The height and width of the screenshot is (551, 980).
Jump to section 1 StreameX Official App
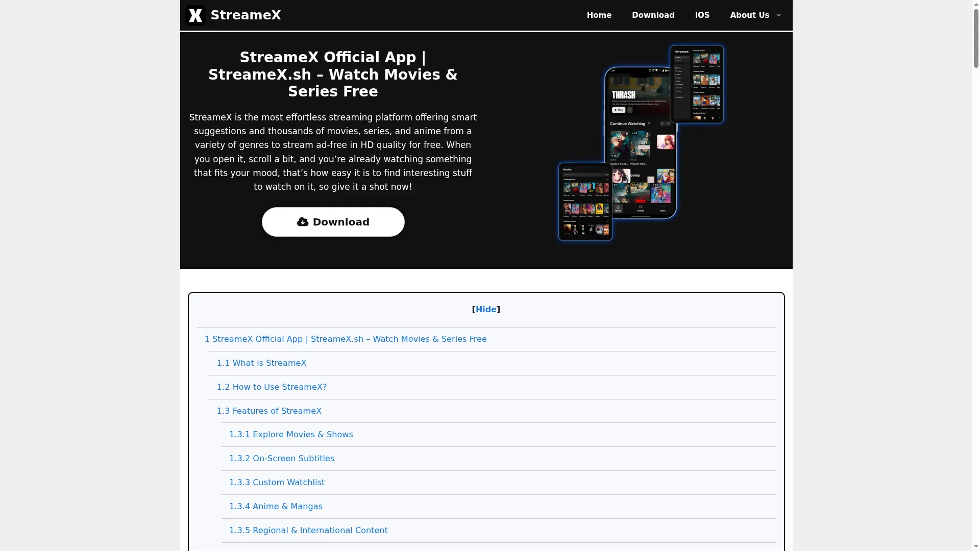pos(346,339)
